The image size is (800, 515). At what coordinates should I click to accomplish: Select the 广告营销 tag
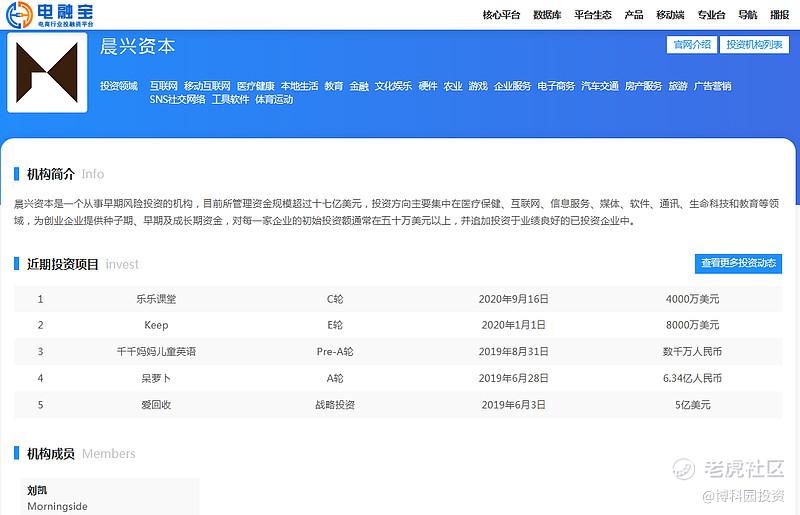[712, 86]
